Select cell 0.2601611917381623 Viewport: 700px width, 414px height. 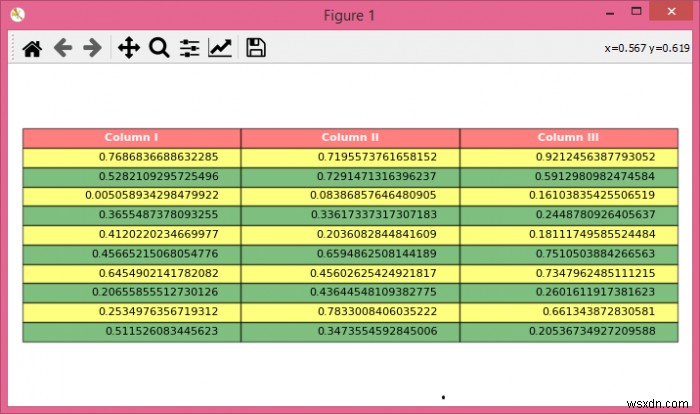click(x=569, y=293)
